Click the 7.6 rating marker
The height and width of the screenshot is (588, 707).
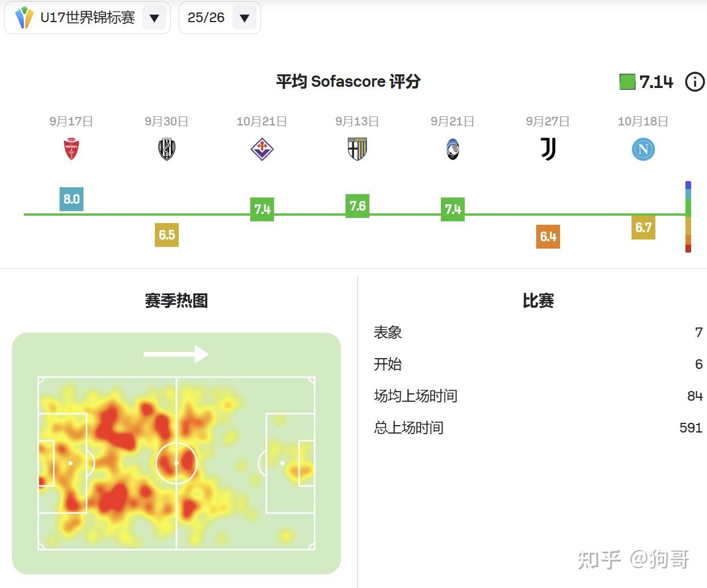coord(357,206)
